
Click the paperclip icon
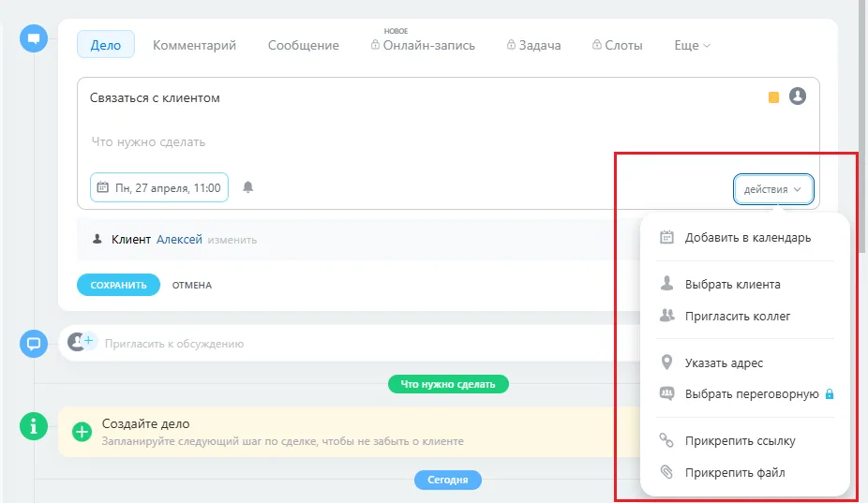pos(666,472)
